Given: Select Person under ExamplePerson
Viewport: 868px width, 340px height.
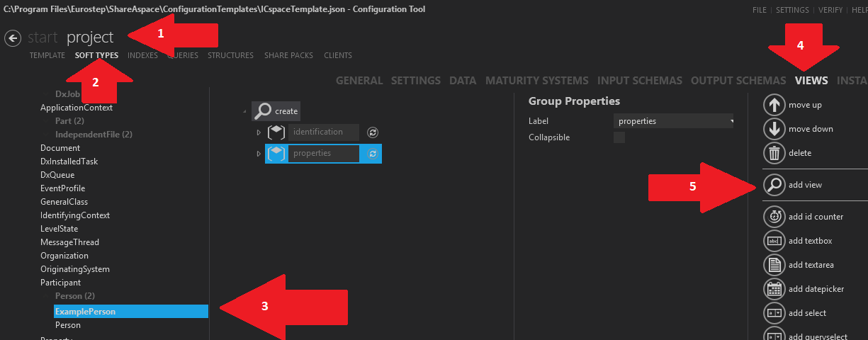Looking at the screenshot, I should tap(68, 325).
